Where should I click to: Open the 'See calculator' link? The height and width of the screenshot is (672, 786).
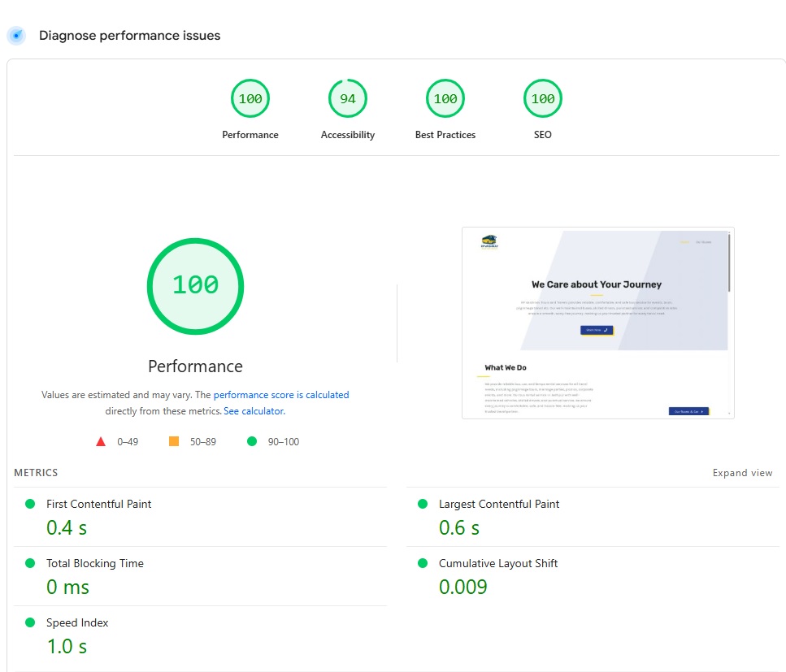point(254,411)
